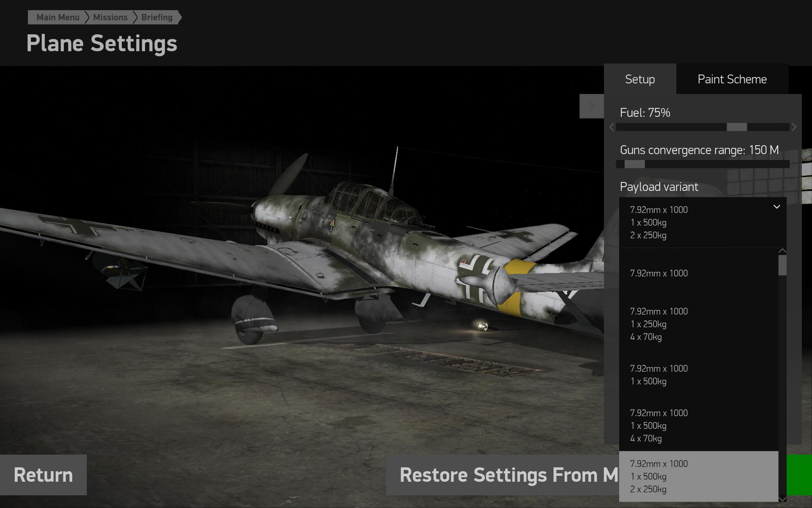Click Restore Settings From Mission button
The width and height of the screenshot is (812, 508).
[502, 475]
